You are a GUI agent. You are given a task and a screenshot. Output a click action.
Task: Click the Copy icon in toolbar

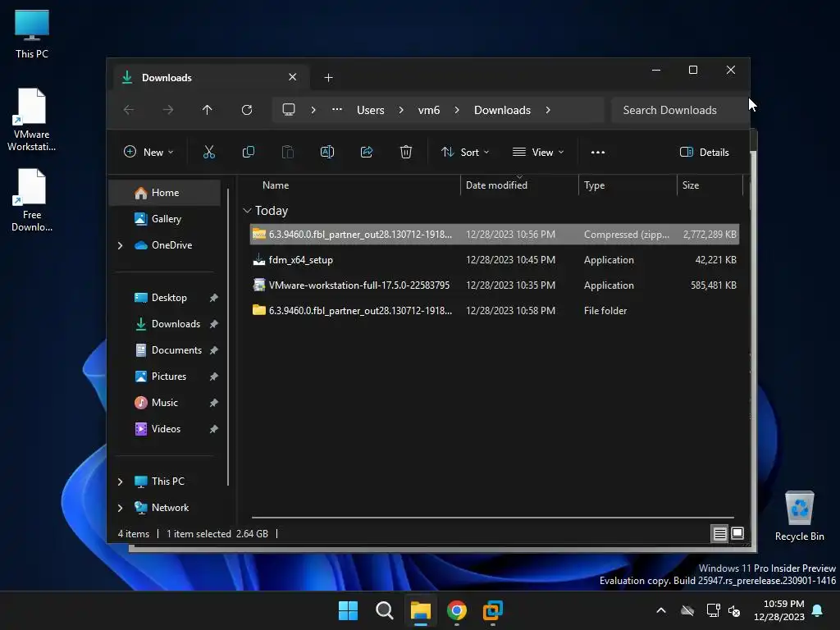coord(248,152)
